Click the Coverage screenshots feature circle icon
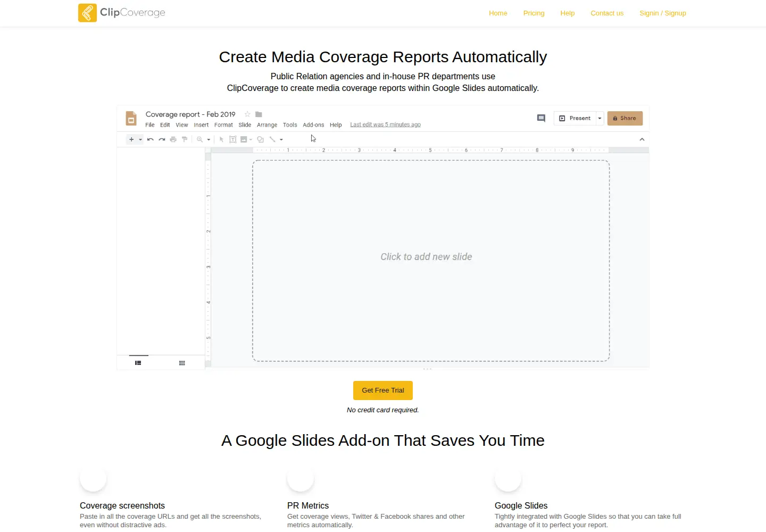Viewport: 766px width, 532px height. [x=93, y=478]
